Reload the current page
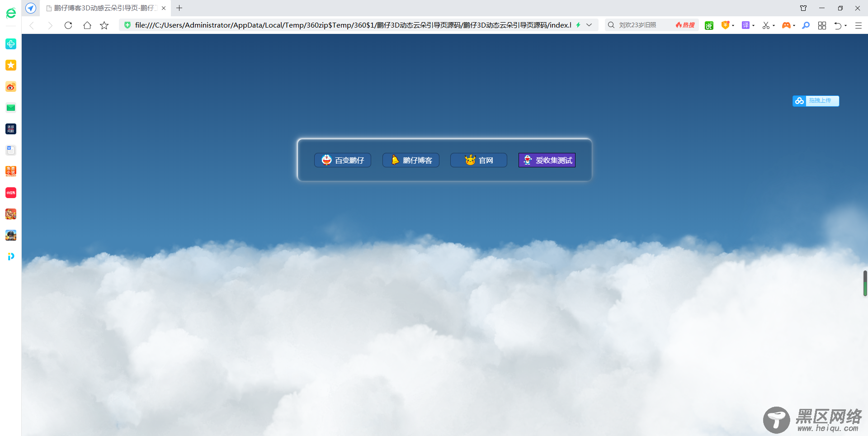This screenshot has width=868, height=436. click(68, 25)
